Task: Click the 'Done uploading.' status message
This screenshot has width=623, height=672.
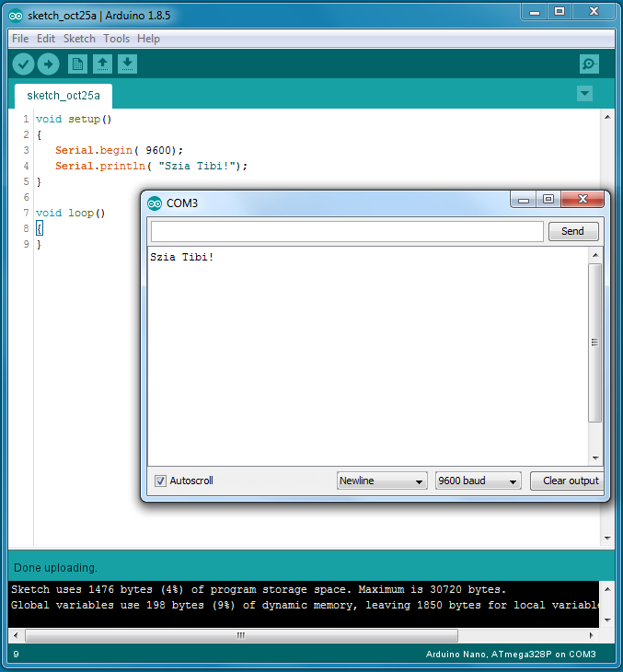Action: coord(56,568)
